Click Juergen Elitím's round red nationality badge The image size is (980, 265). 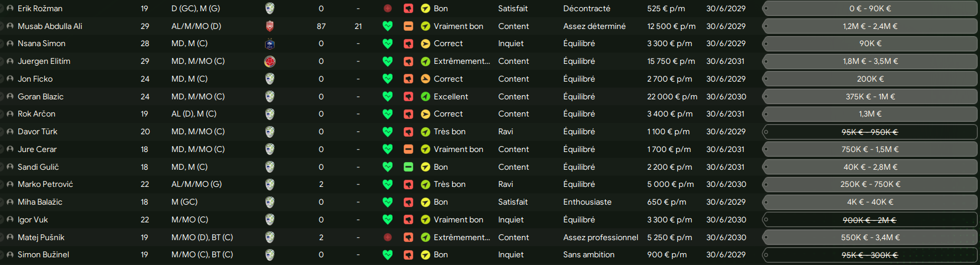coord(270,61)
